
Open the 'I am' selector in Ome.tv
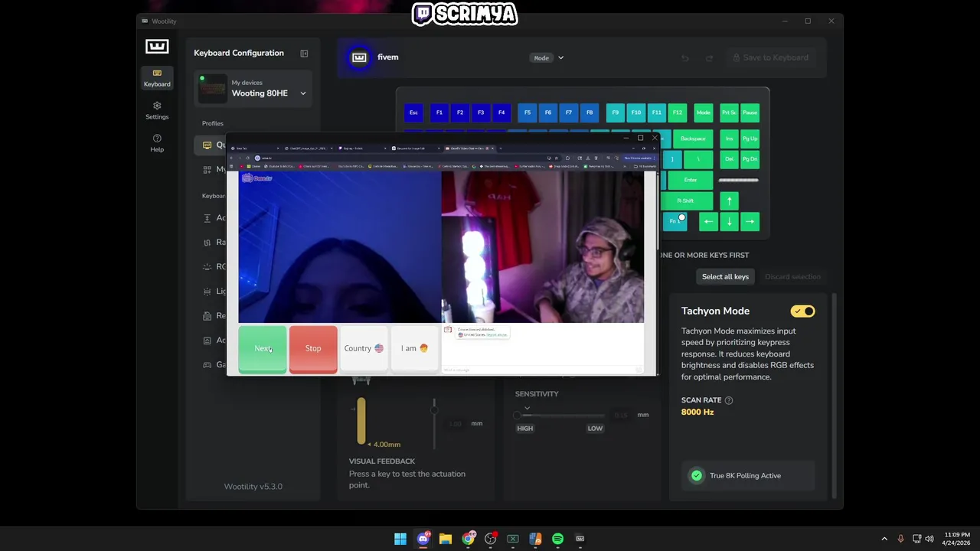click(x=414, y=348)
